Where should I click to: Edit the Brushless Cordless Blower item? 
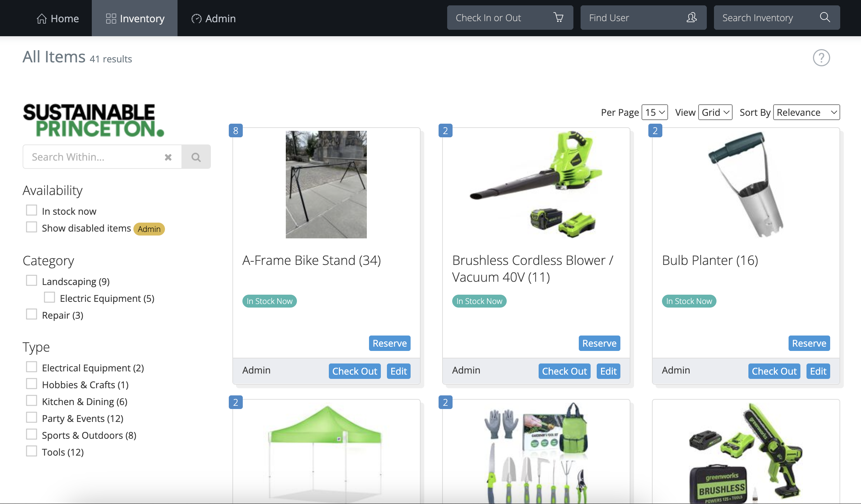pos(609,371)
